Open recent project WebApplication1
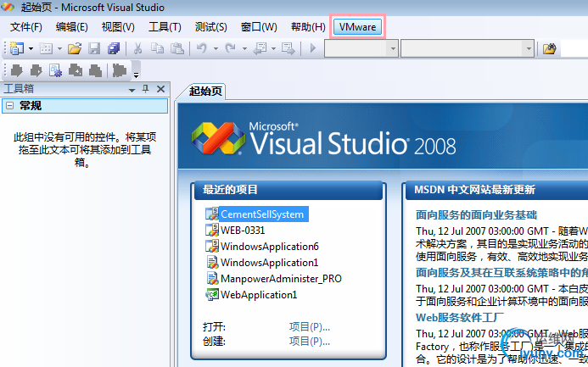 tap(259, 295)
